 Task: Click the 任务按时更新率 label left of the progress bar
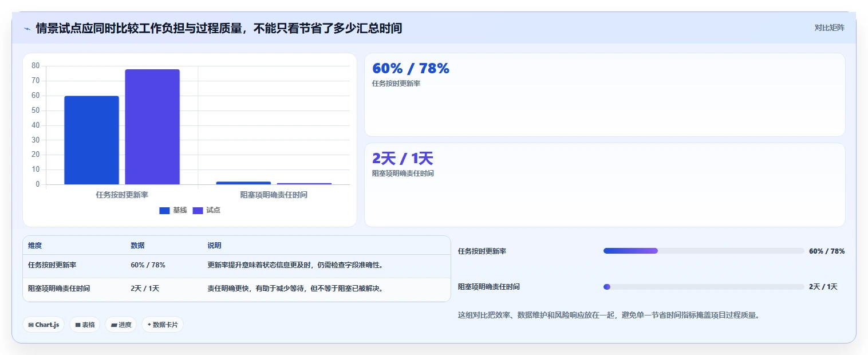click(x=482, y=251)
